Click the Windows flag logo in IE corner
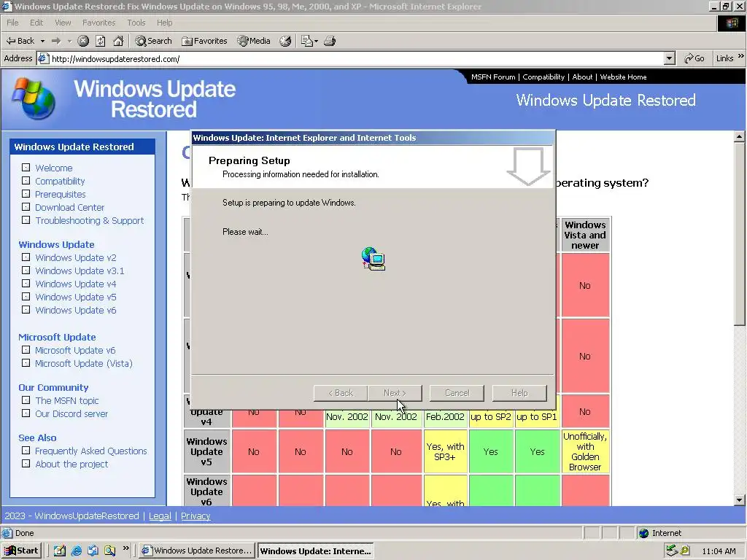This screenshot has height=560, width=747. (731, 23)
